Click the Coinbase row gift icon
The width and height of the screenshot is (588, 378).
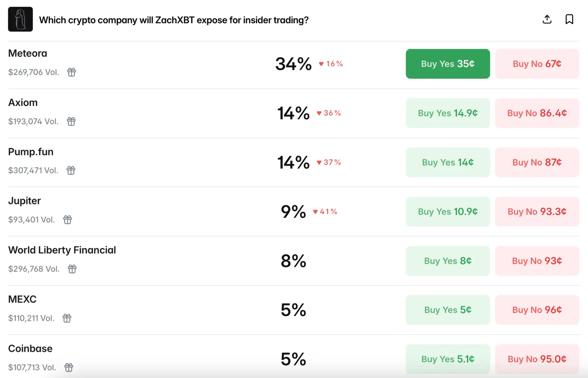[69, 367]
